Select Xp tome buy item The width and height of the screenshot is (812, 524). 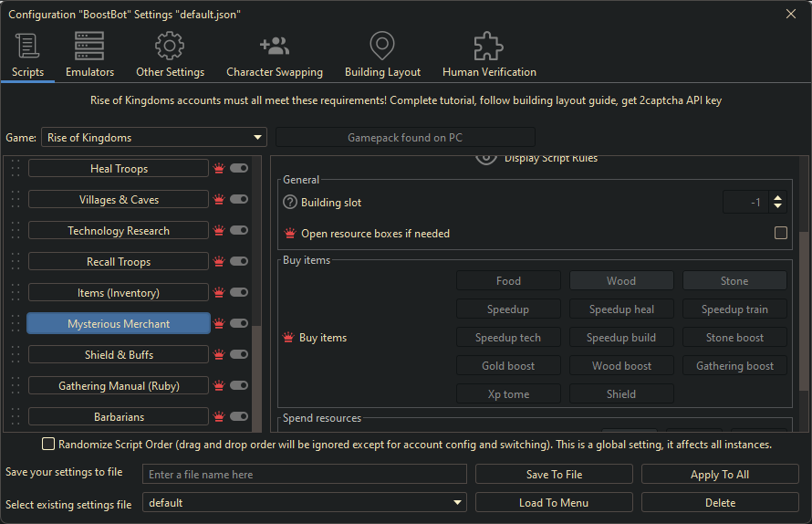(508, 393)
